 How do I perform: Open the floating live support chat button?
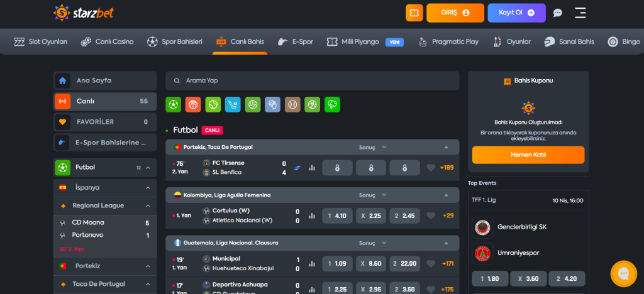(x=624, y=273)
